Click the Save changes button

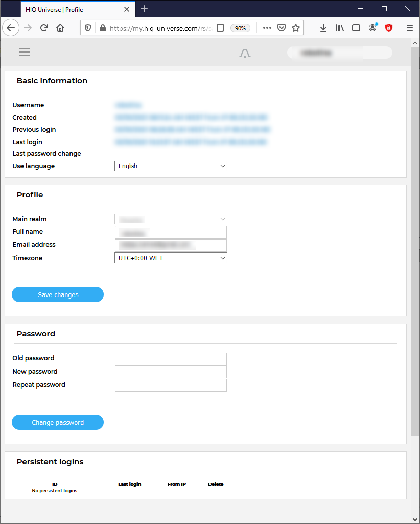point(58,295)
